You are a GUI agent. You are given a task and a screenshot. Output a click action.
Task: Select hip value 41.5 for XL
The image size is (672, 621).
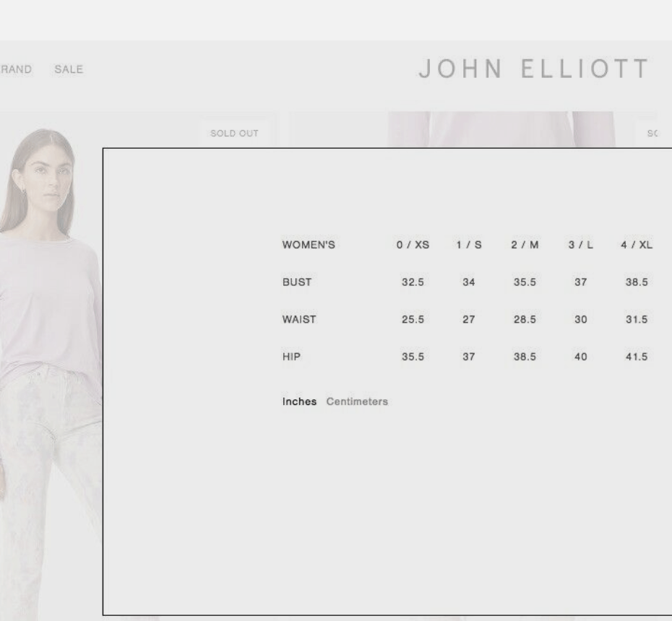pyautogui.click(x=637, y=357)
